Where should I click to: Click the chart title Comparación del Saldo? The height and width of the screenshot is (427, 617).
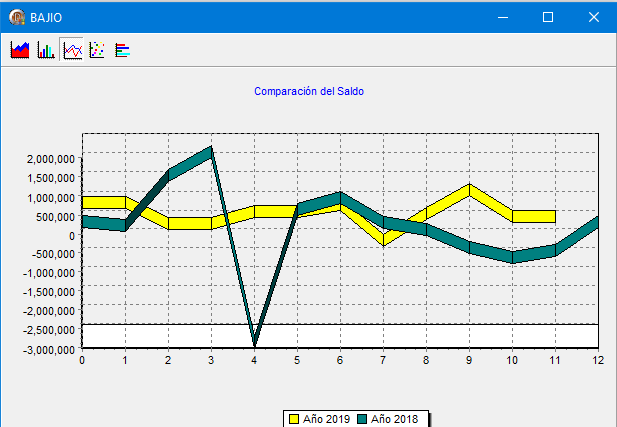tap(309, 91)
